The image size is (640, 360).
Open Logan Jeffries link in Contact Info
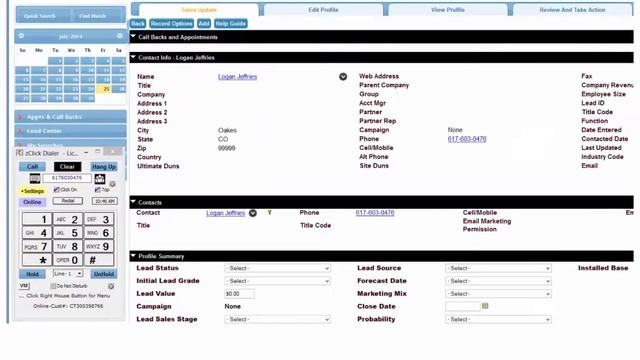(238, 77)
